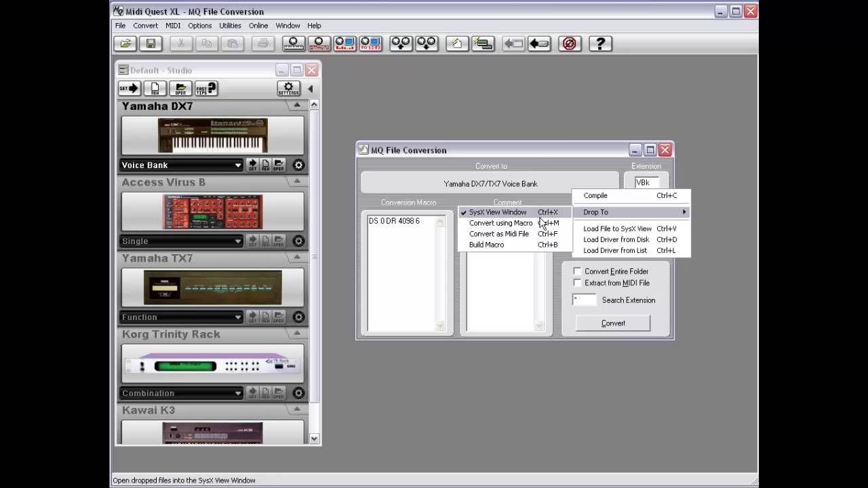
Task: Click the lightning document toolbar icon
Action: (x=457, y=43)
